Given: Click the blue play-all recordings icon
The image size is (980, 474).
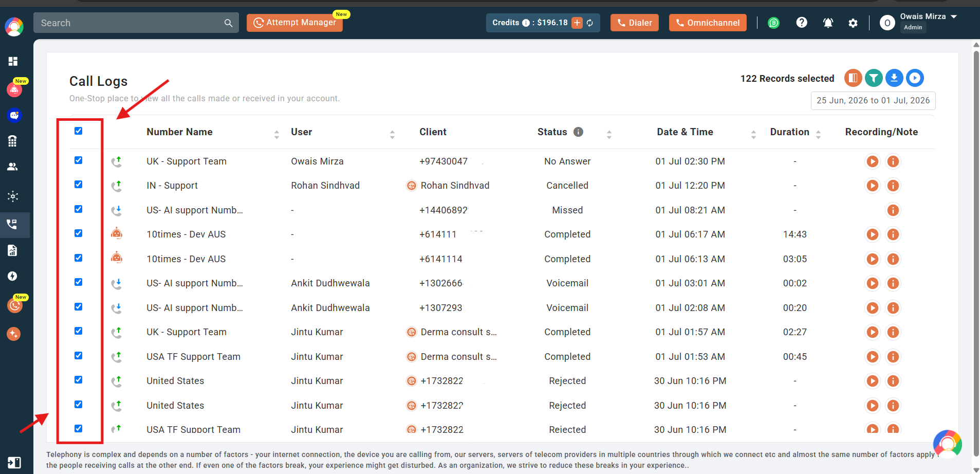Looking at the screenshot, I should pyautogui.click(x=915, y=78).
